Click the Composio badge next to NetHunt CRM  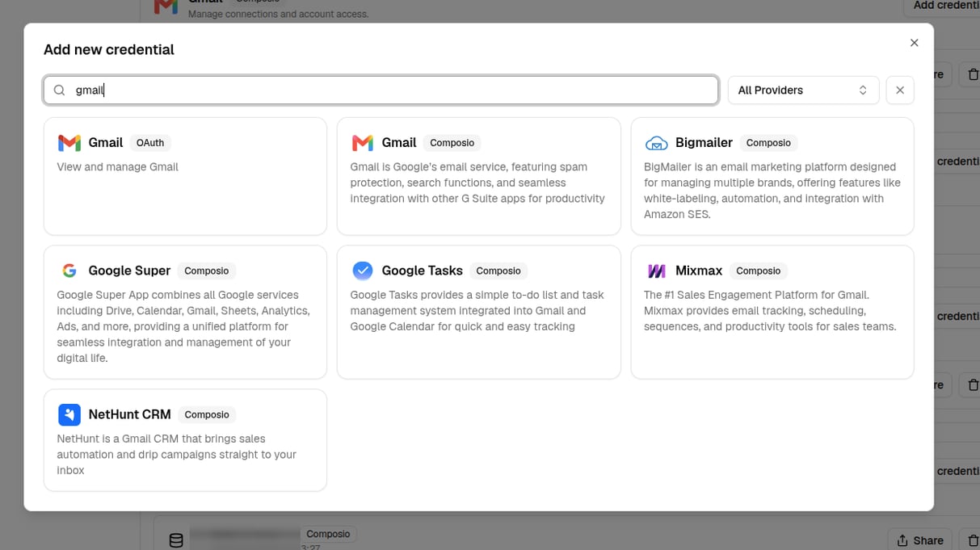click(207, 414)
